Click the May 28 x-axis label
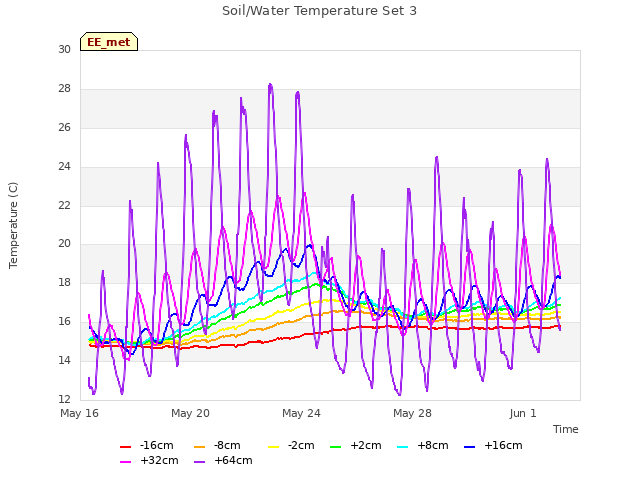Image resolution: width=640 pixels, height=480 pixels. 413,413
